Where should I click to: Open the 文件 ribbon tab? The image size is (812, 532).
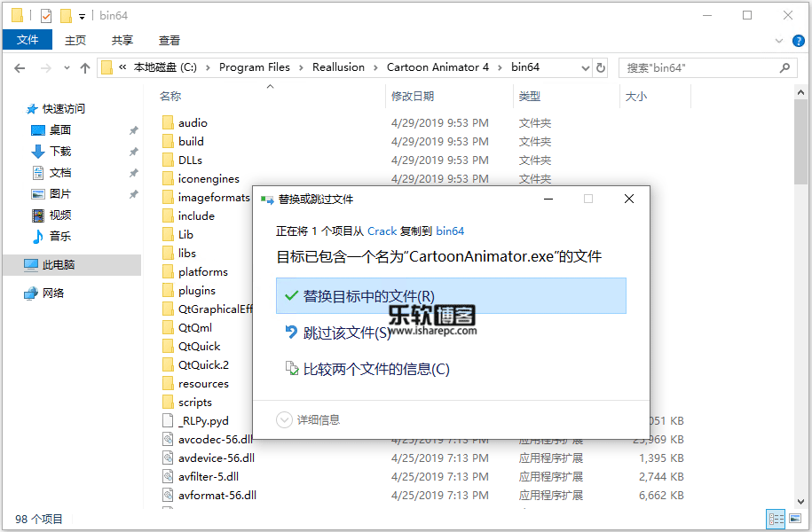28,40
